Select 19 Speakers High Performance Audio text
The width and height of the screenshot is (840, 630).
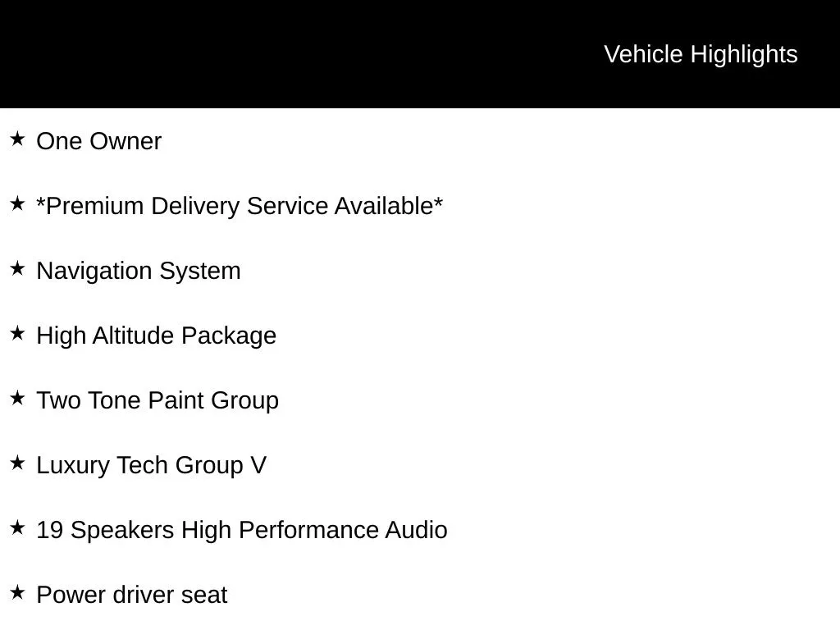pos(242,531)
